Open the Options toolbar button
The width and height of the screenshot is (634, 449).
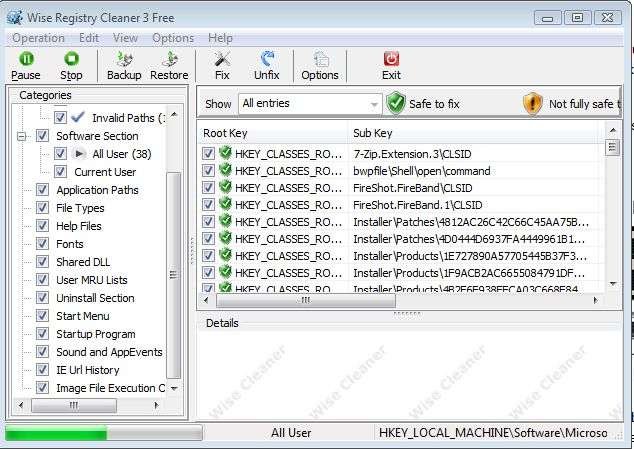320,66
